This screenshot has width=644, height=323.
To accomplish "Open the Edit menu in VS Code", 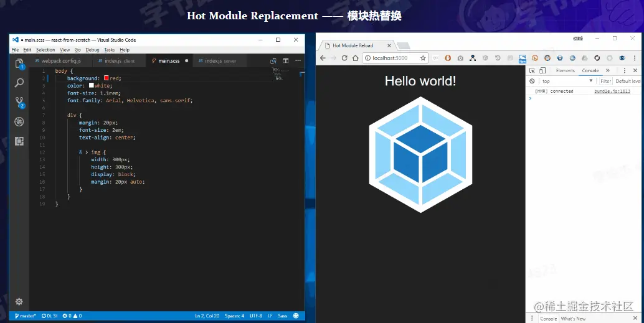I will coord(27,50).
